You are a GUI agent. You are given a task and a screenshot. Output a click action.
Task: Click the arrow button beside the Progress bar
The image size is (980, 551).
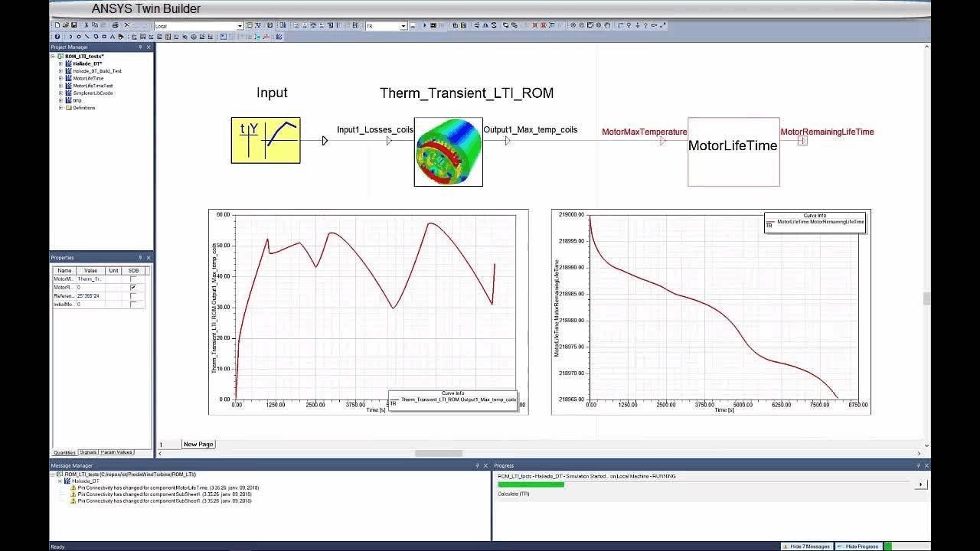click(922, 484)
